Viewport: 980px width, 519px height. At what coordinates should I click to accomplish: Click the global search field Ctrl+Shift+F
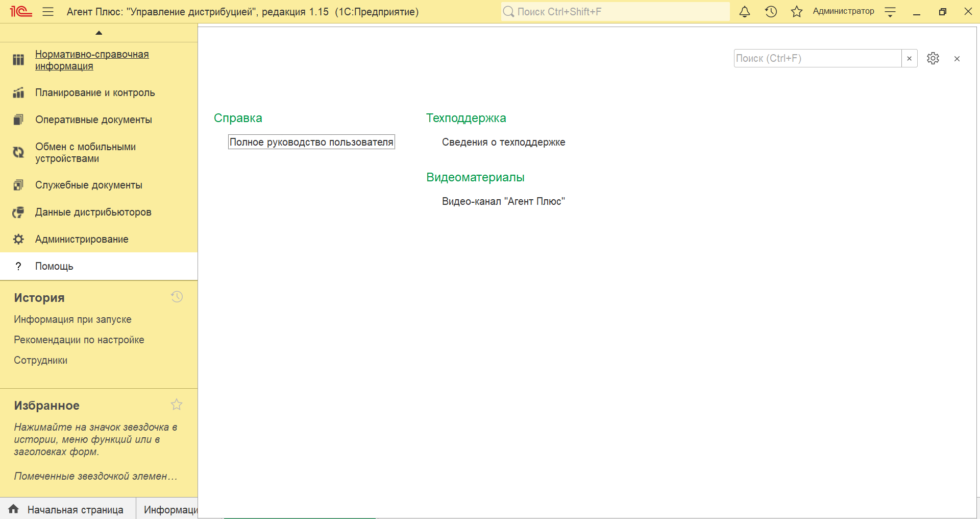pyautogui.click(x=615, y=12)
